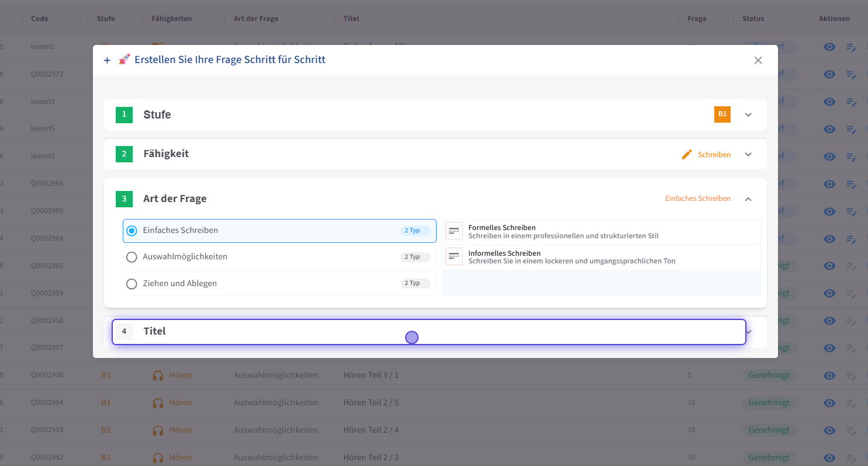The width and height of the screenshot is (868, 466).
Task: Click the Informelles Schreiben document icon
Action: coord(454,256)
